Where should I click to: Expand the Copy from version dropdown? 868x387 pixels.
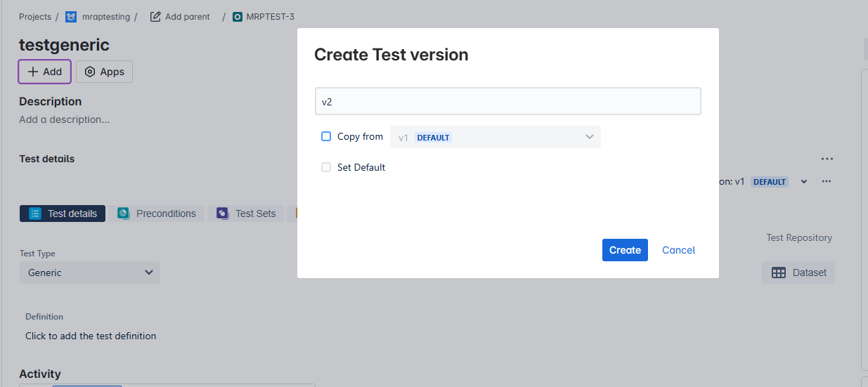(x=495, y=137)
